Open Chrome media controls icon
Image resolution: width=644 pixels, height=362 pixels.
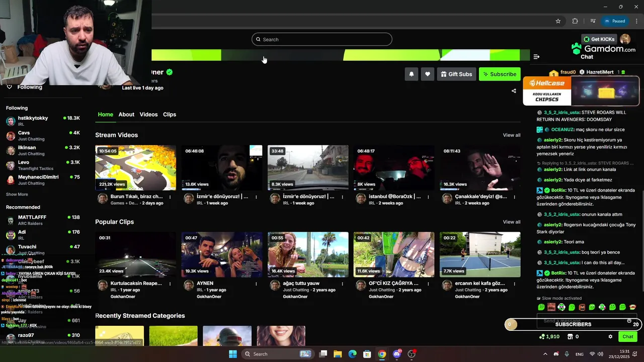point(593,21)
